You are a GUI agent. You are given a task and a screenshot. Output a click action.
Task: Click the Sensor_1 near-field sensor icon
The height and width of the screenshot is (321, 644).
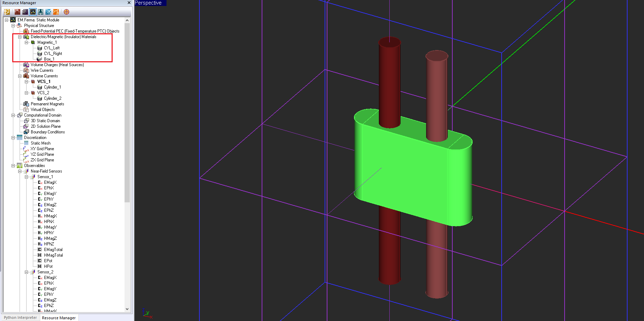click(33, 177)
